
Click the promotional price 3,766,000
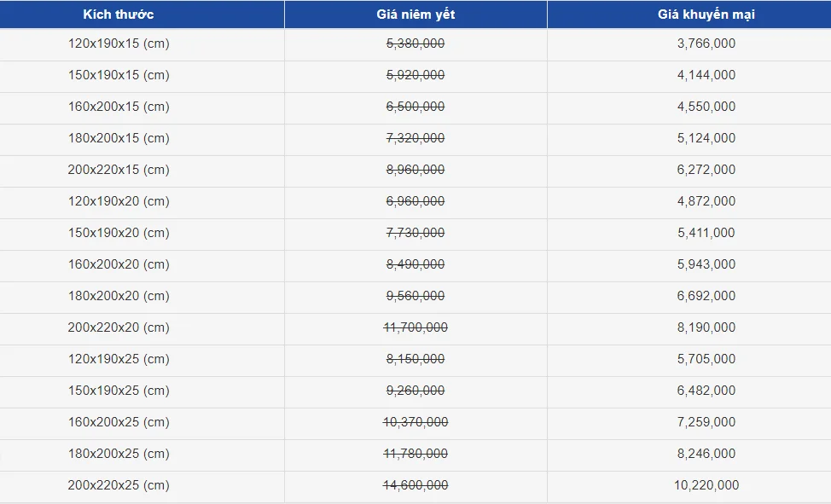(706, 43)
